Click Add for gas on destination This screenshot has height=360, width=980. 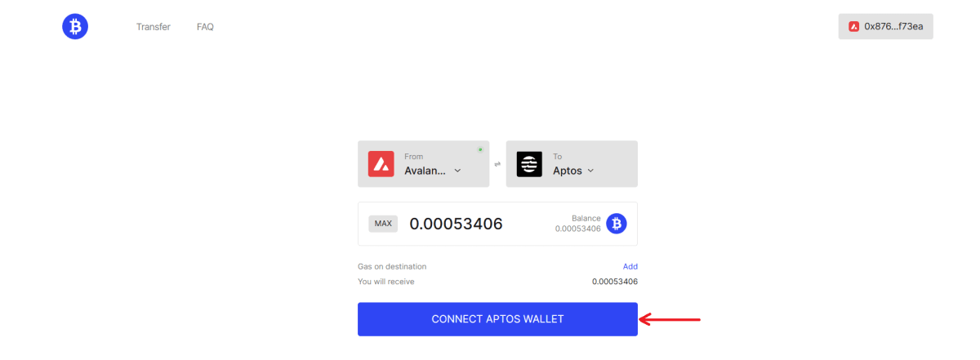pos(630,266)
